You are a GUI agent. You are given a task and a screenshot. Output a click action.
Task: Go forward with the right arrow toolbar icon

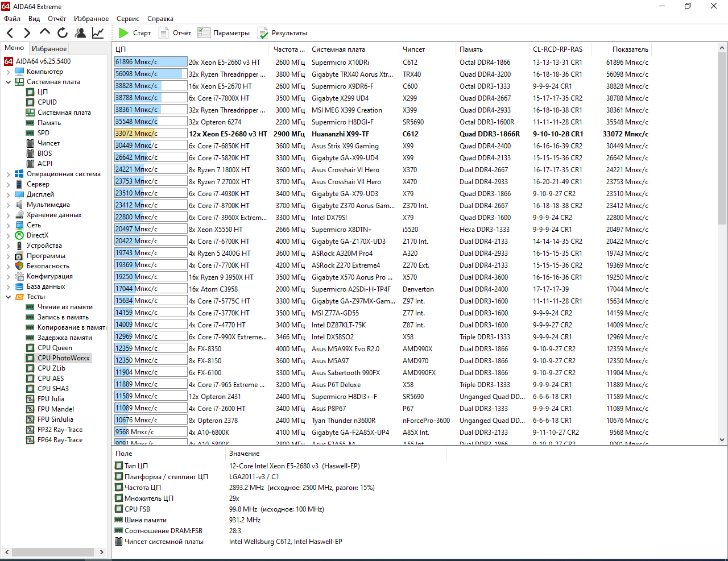coord(27,33)
